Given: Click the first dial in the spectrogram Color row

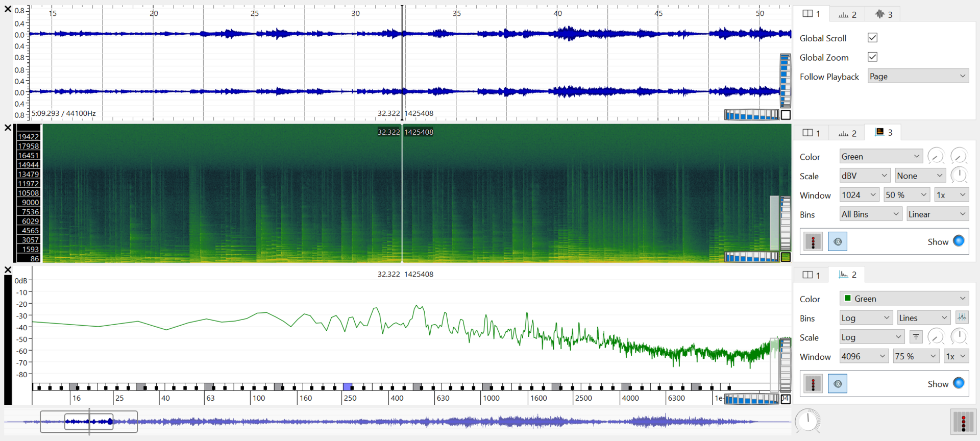Looking at the screenshot, I should click(936, 156).
